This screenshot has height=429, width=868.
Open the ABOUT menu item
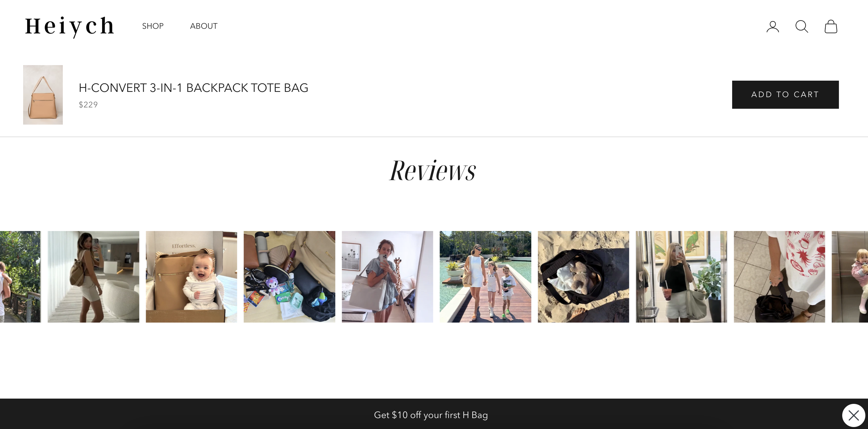pos(204,26)
